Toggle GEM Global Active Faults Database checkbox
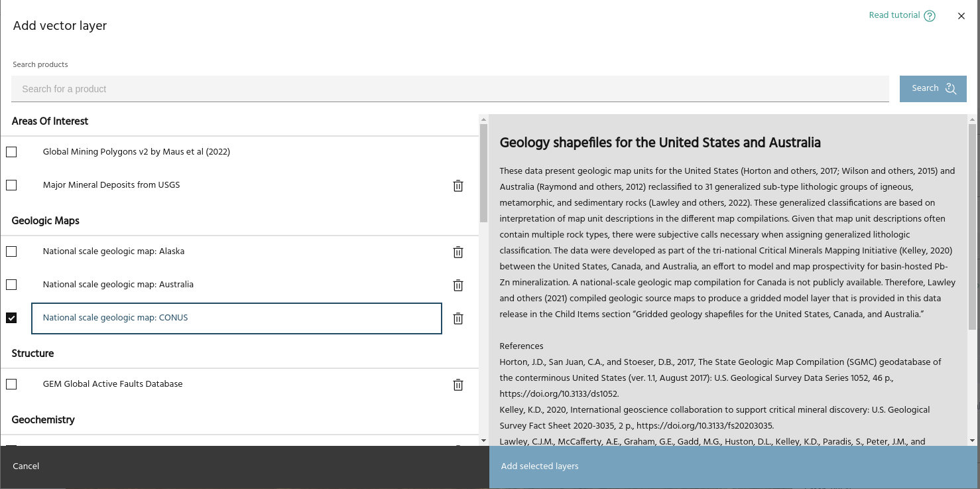 (11, 384)
